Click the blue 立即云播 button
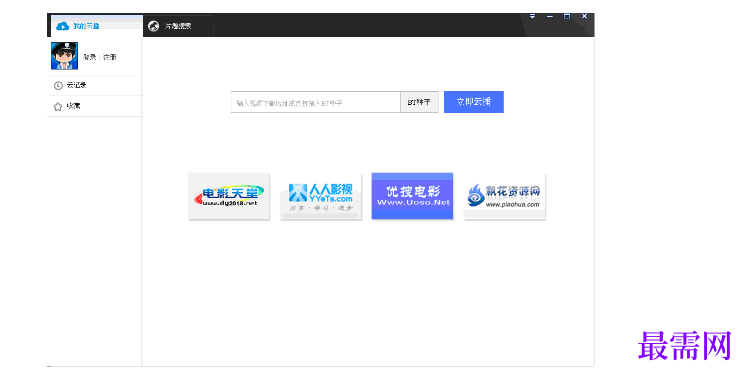Viewport: 750px width, 377px height. (474, 102)
